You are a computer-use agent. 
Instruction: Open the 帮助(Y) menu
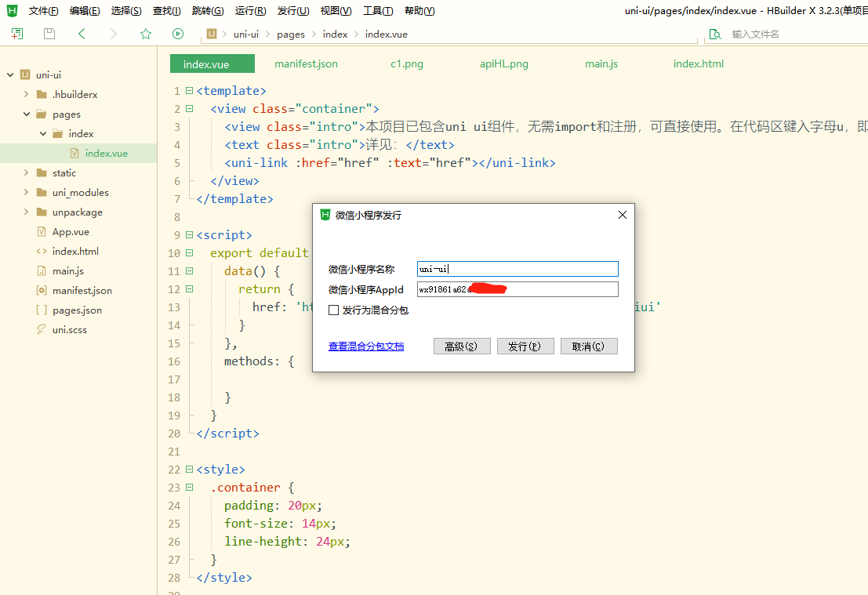[x=419, y=10]
